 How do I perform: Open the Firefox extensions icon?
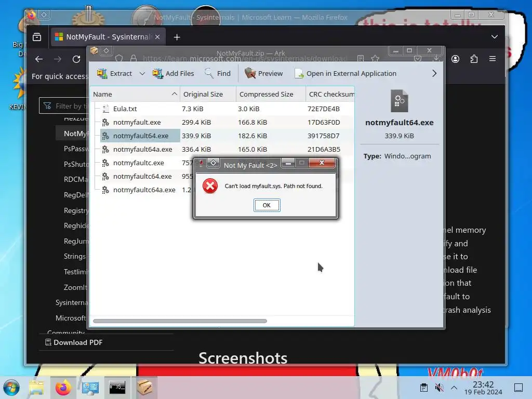(474, 59)
